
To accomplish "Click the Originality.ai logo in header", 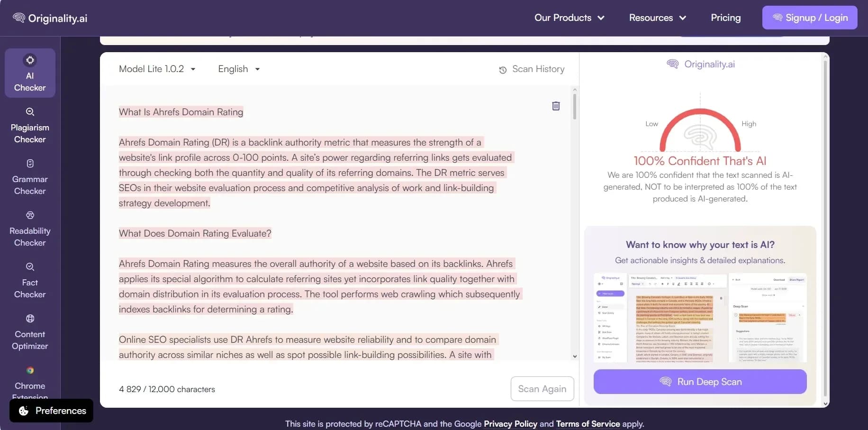I will pyautogui.click(x=50, y=18).
